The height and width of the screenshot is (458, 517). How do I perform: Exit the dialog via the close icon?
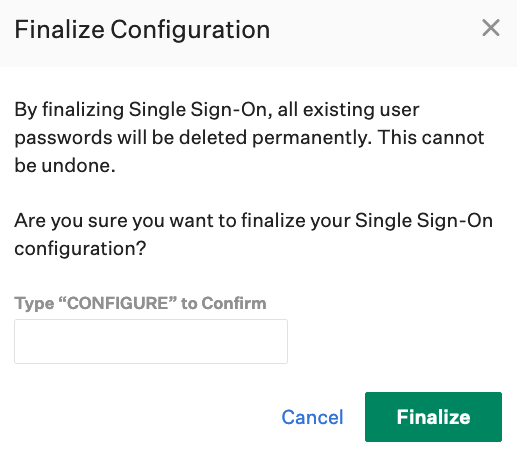491,28
